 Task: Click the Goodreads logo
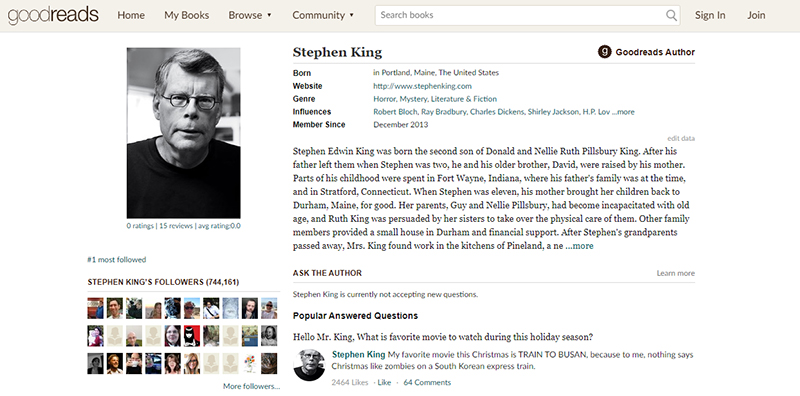point(53,15)
